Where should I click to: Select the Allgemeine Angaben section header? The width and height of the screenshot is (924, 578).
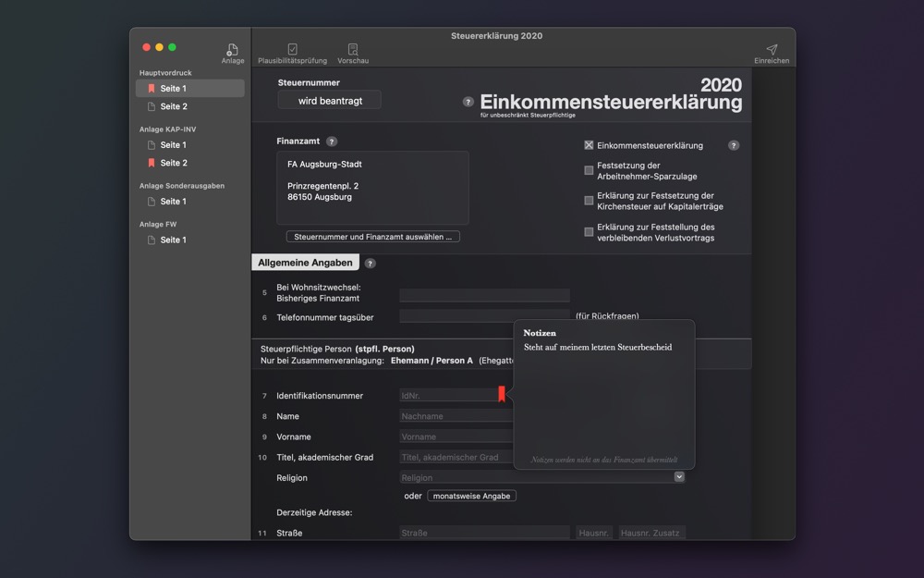point(305,263)
